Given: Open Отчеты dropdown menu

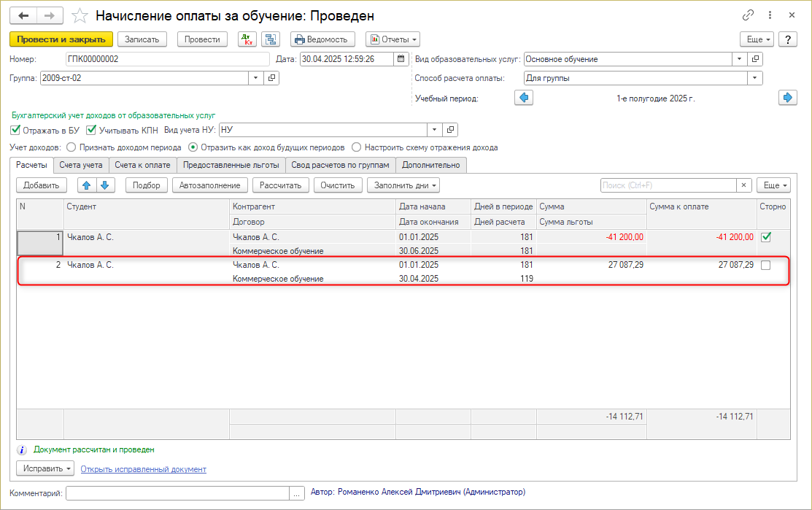Looking at the screenshot, I should tap(393, 39).
